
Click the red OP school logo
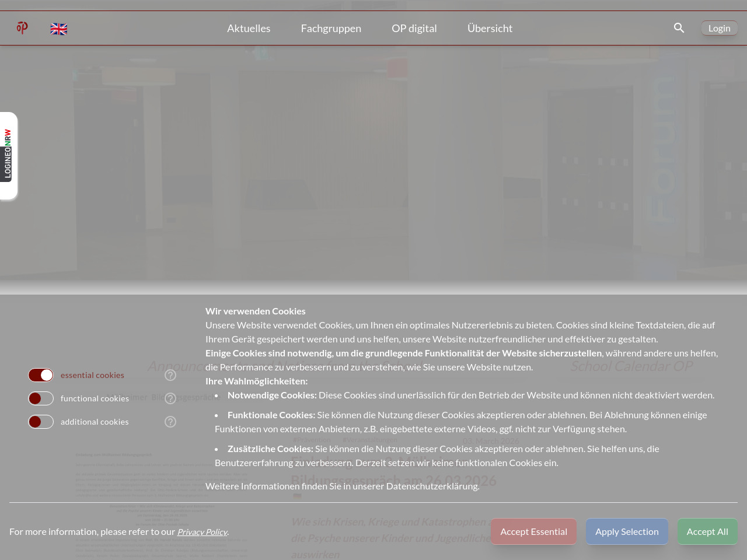pyautogui.click(x=22, y=28)
